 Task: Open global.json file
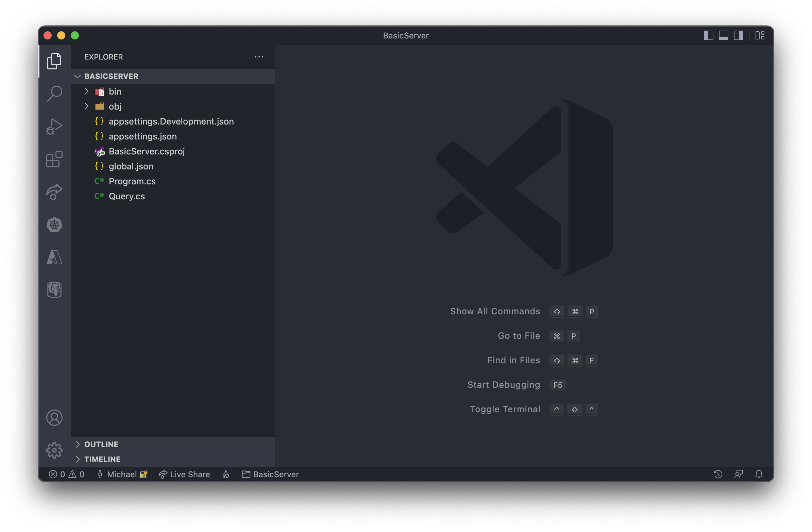[x=173, y=167]
